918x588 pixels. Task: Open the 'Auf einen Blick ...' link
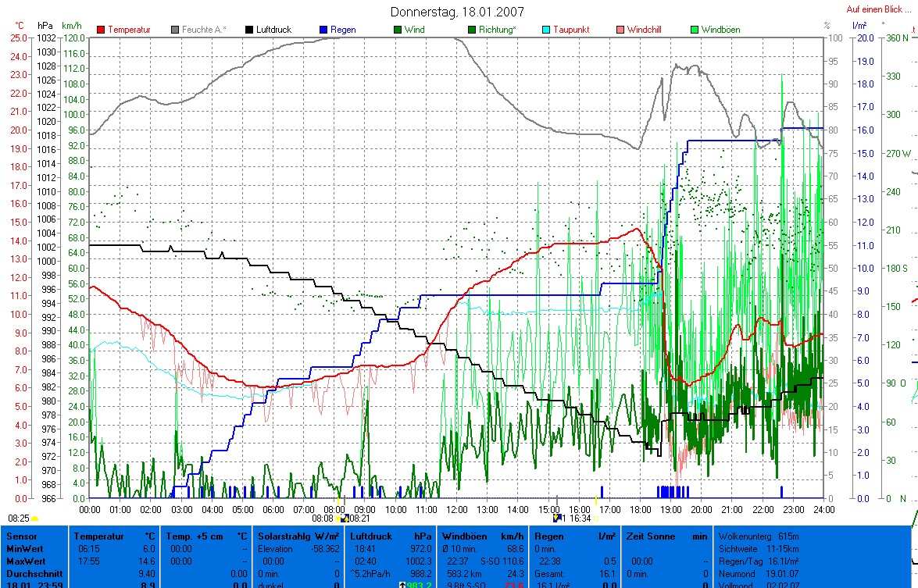pyautogui.click(x=878, y=10)
